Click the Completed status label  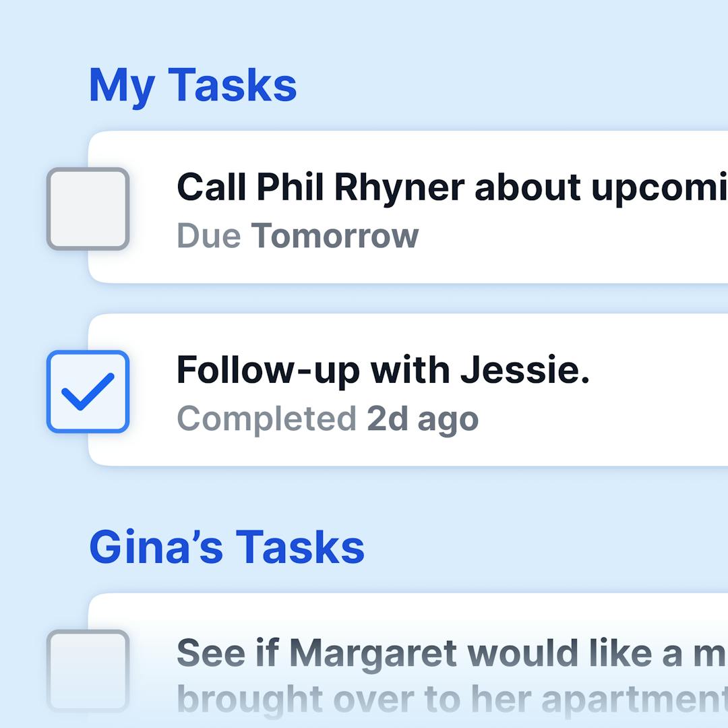[266, 419]
